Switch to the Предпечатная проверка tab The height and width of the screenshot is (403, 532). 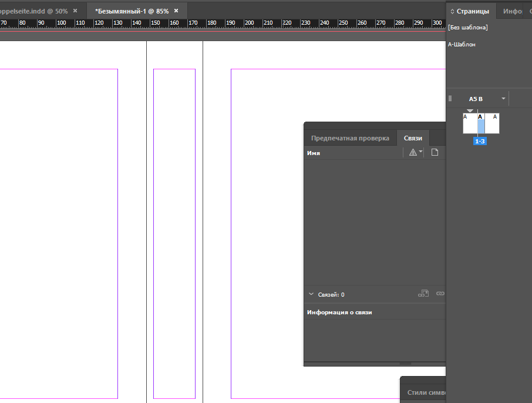tap(350, 139)
